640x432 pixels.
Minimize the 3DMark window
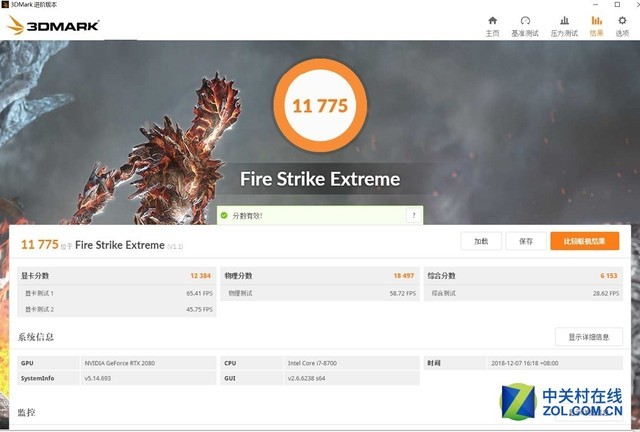point(596,4)
